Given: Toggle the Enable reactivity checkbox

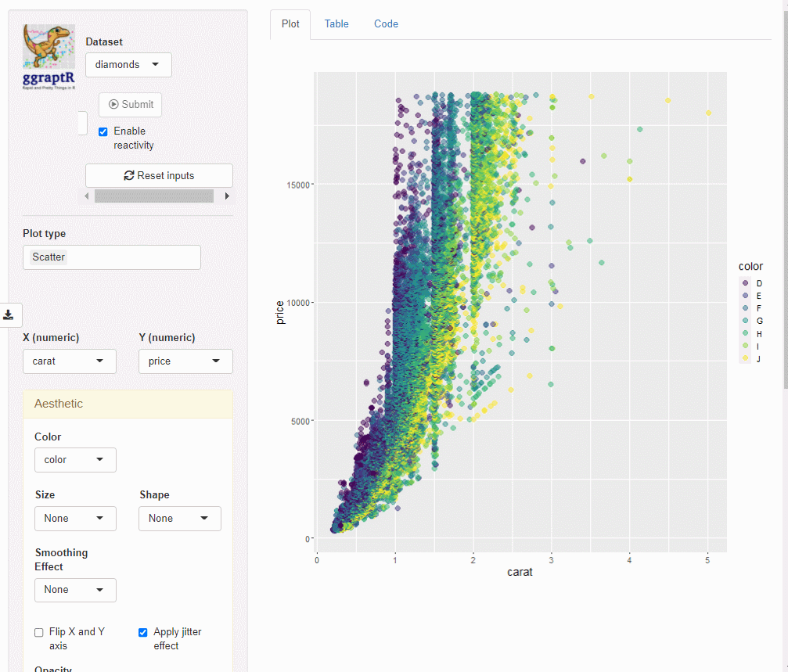Looking at the screenshot, I should tap(103, 131).
